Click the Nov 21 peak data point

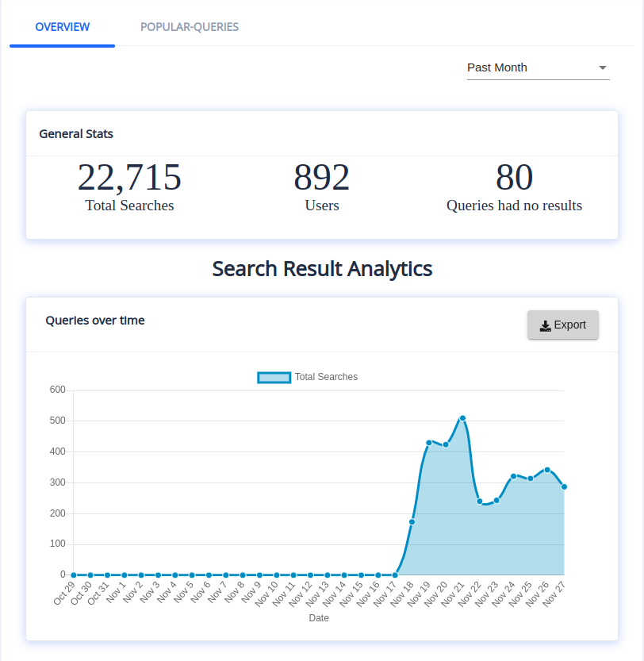click(x=462, y=418)
